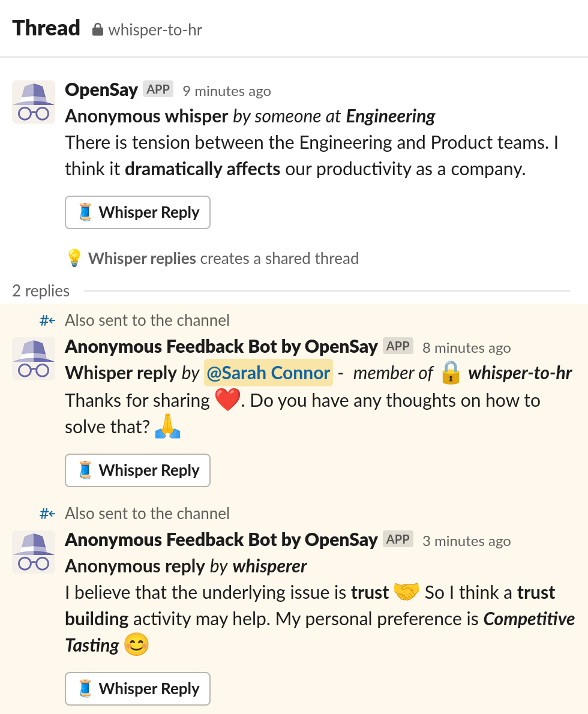Image resolution: width=588 pixels, height=714 pixels.
Task: Click the middle Whisper Reply button
Action: pos(137,470)
